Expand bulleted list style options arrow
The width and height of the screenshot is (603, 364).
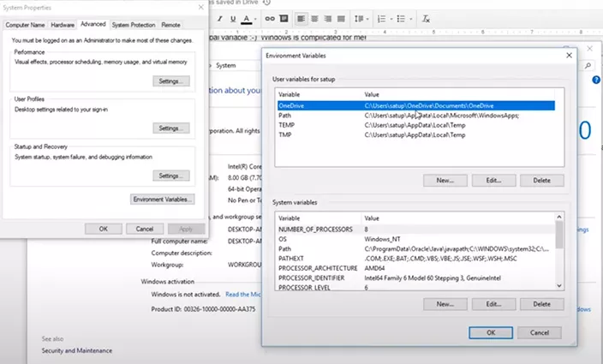(411, 19)
